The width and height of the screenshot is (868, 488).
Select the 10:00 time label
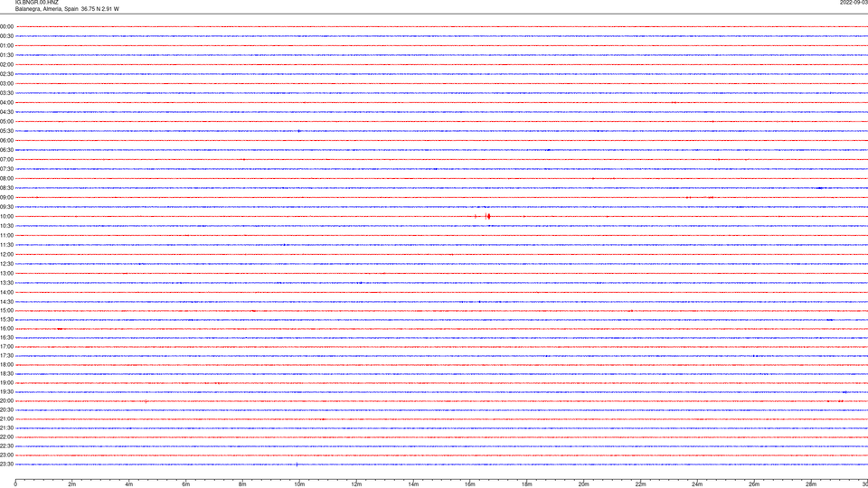coord(6,216)
